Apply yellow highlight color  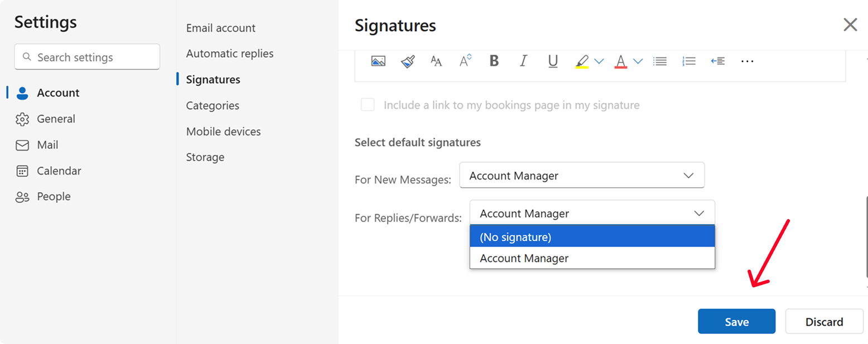click(582, 61)
